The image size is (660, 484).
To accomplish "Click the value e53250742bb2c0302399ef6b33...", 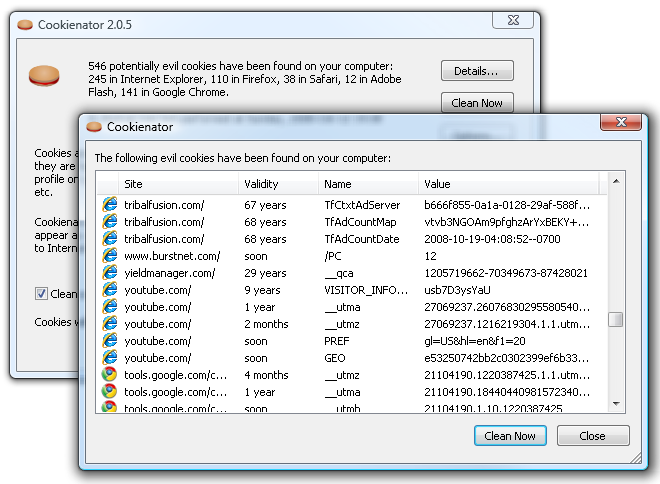I will [506, 358].
